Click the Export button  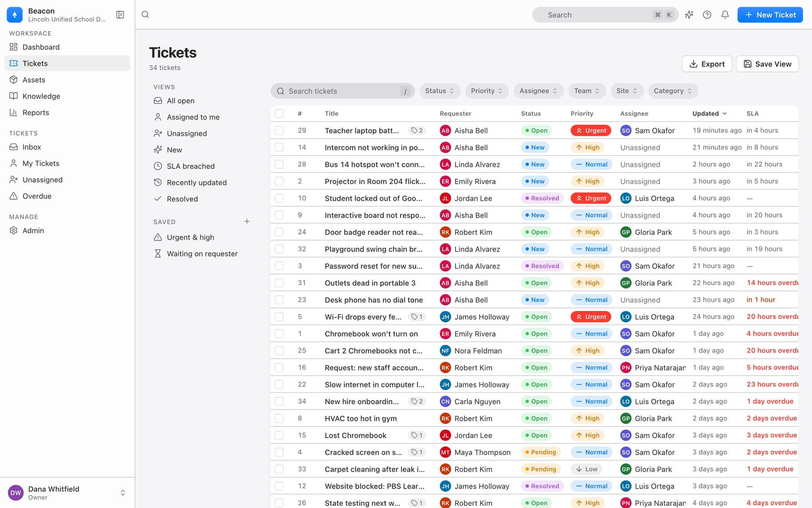click(x=707, y=64)
